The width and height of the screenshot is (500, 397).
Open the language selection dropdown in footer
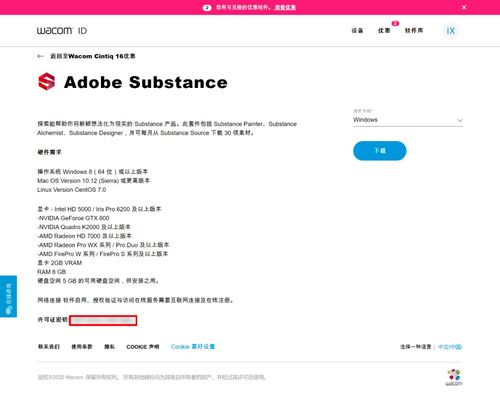(450, 347)
